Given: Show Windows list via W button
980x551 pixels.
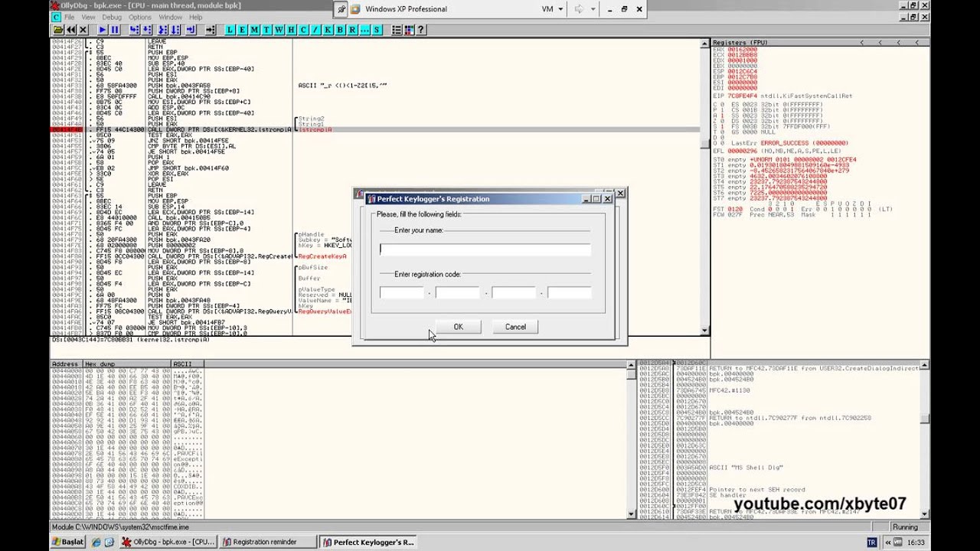Looking at the screenshot, I should click(279, 30).
